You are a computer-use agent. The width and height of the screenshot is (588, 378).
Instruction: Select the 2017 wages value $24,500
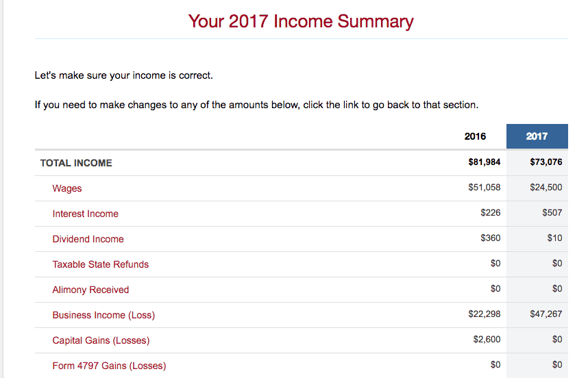point(546,188)
